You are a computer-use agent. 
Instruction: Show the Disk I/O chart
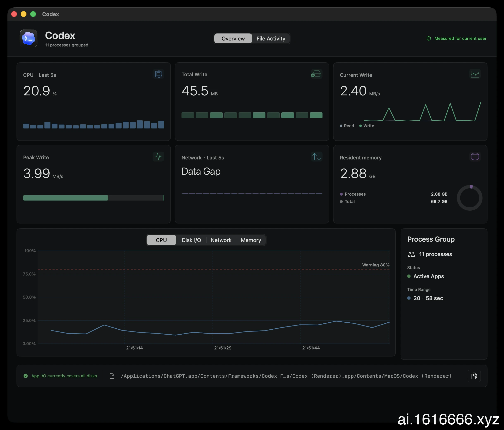191,240
